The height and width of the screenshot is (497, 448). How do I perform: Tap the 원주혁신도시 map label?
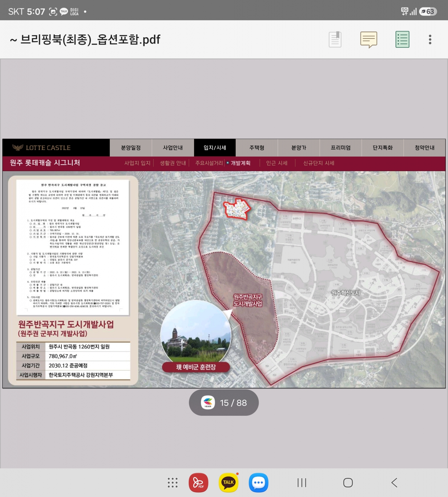346,293
